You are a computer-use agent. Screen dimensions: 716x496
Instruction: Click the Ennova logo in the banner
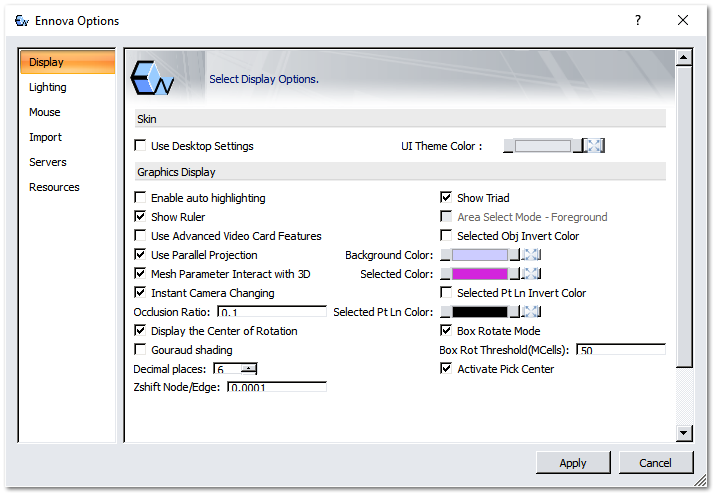152,78
